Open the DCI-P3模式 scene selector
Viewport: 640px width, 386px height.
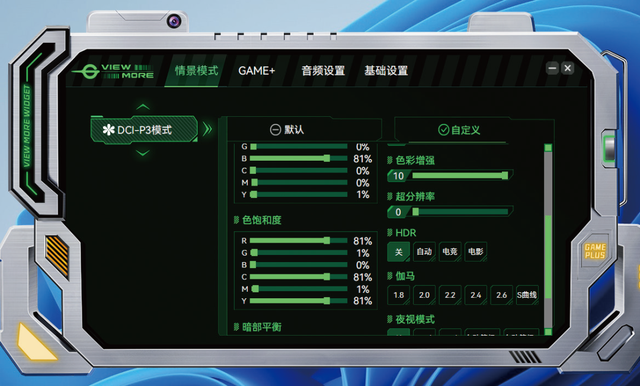click(x=144, y=130)
